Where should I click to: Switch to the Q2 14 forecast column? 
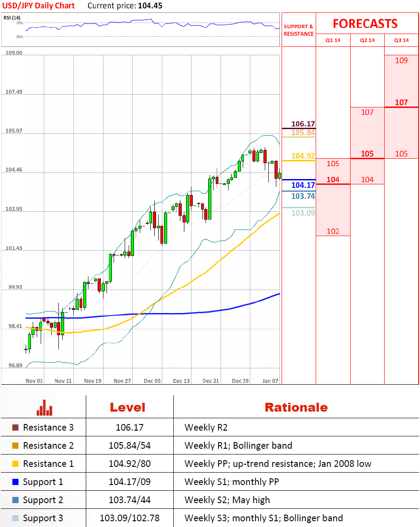point(367,41)
